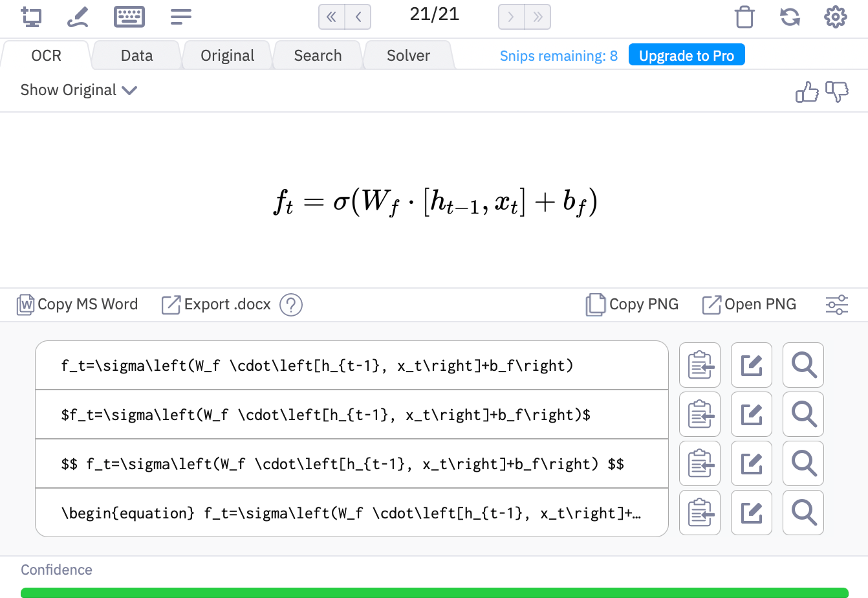Open the Original tab
This screenshot has width=868, height=598.
pos(227,56)
